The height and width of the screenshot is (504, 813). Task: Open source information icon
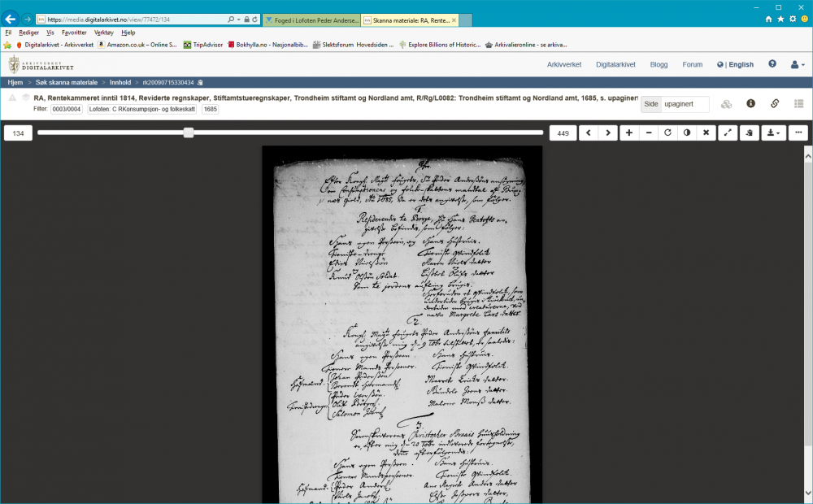[751, 104]
